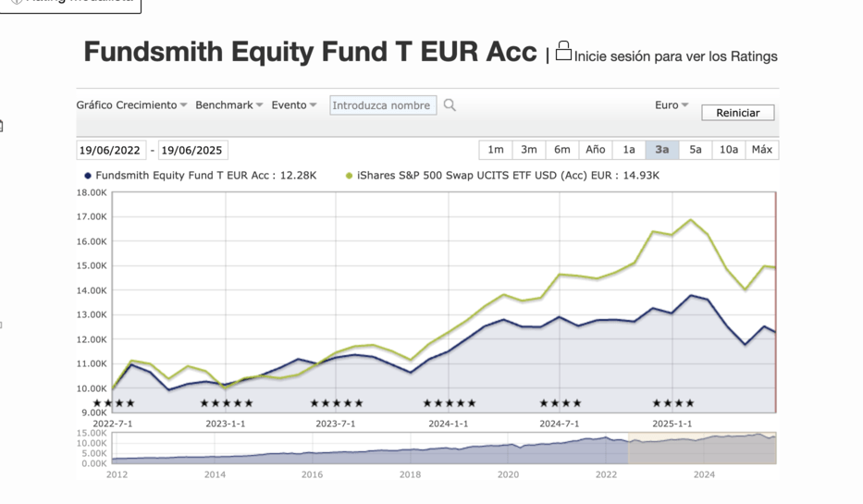Viewport: 863px width, 504px height.
Task: Toggle the Fundsmith Equity Fund legend dot
Action: point(88,176)
